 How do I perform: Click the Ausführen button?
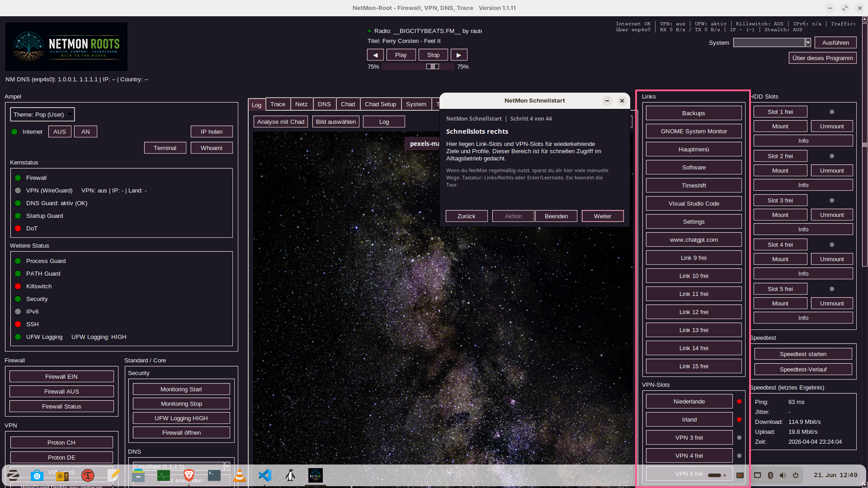tap(835, 43)
